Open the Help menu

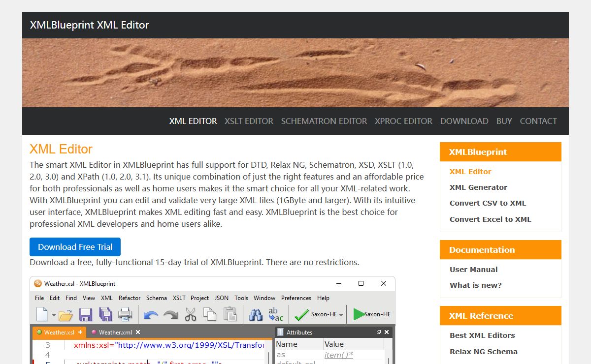[323, 298]
